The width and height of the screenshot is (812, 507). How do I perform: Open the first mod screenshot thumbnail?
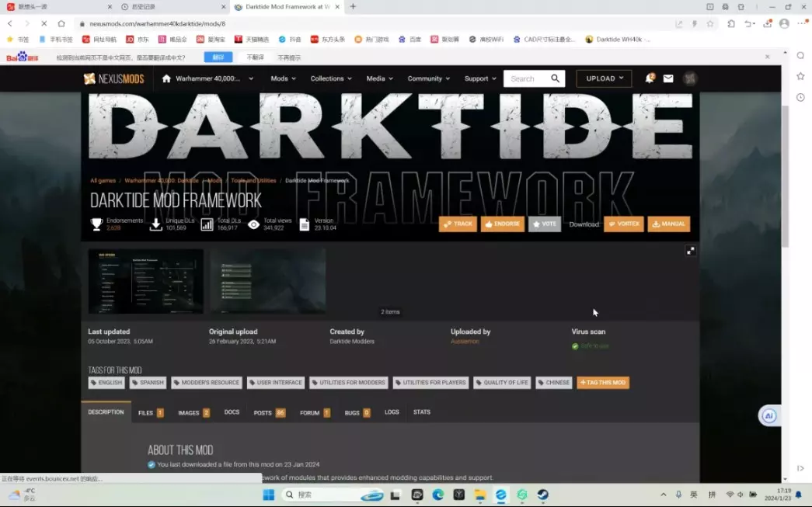coord(145,281)
